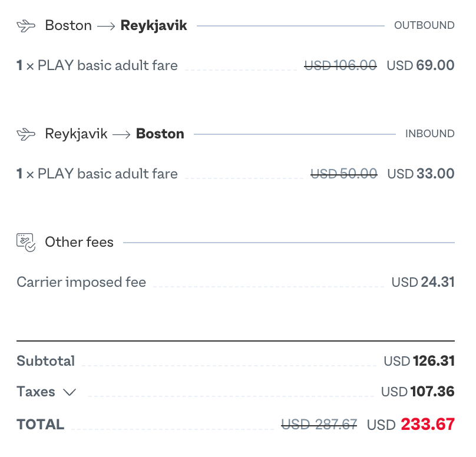Viewport: 476px width, 457px height.
Task: Select the INBOUND section label
Action: click(430, 134)
